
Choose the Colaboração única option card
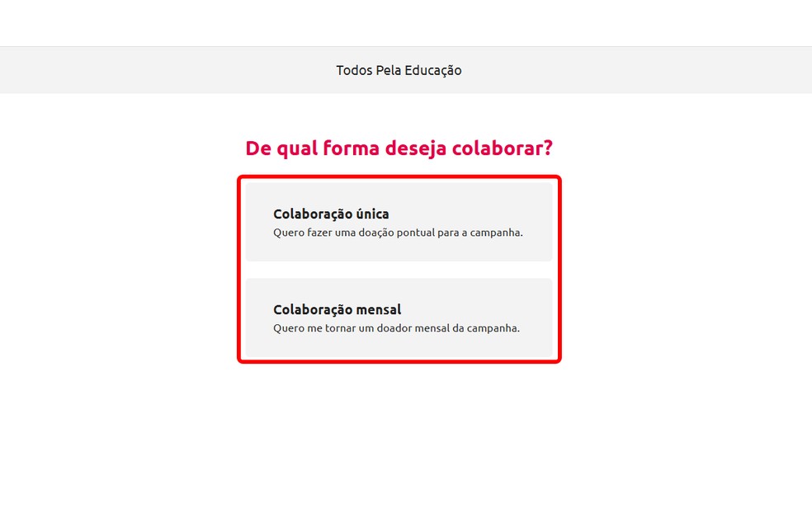(399, 222)
